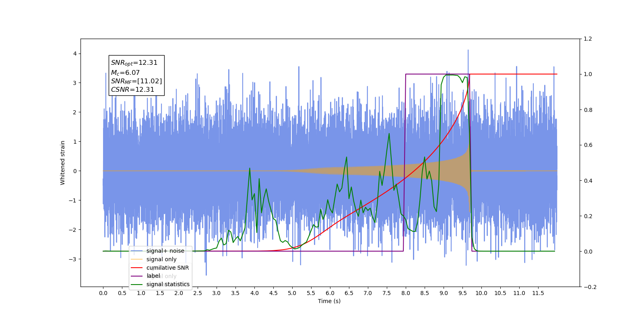Screen dimensions: 644x322
Task: Click the blue line swatch in legend
Action: (x=137, y=251)
